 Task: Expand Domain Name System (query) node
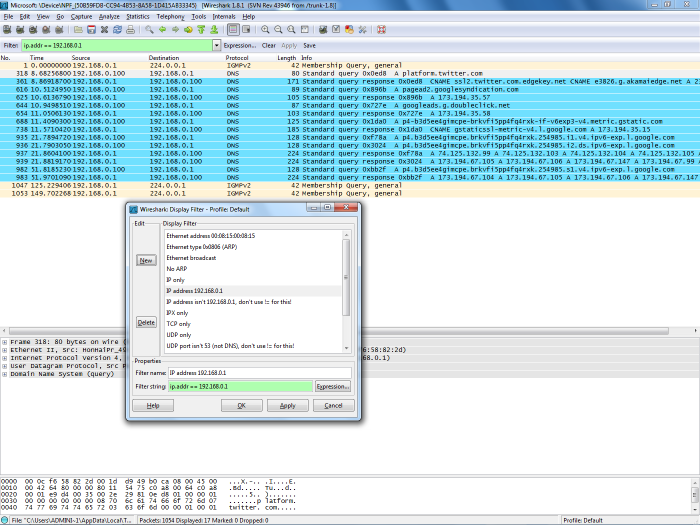point(4,374)
